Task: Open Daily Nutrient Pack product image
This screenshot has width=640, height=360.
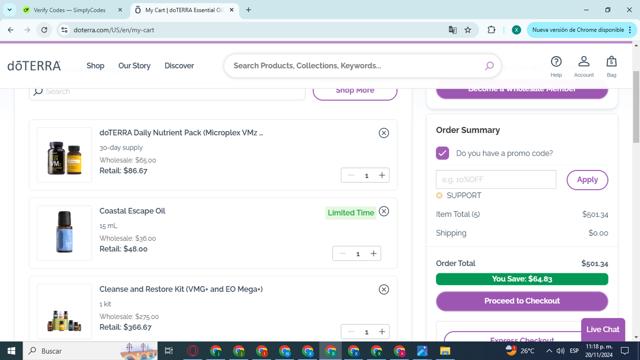Action: [64, 156]
